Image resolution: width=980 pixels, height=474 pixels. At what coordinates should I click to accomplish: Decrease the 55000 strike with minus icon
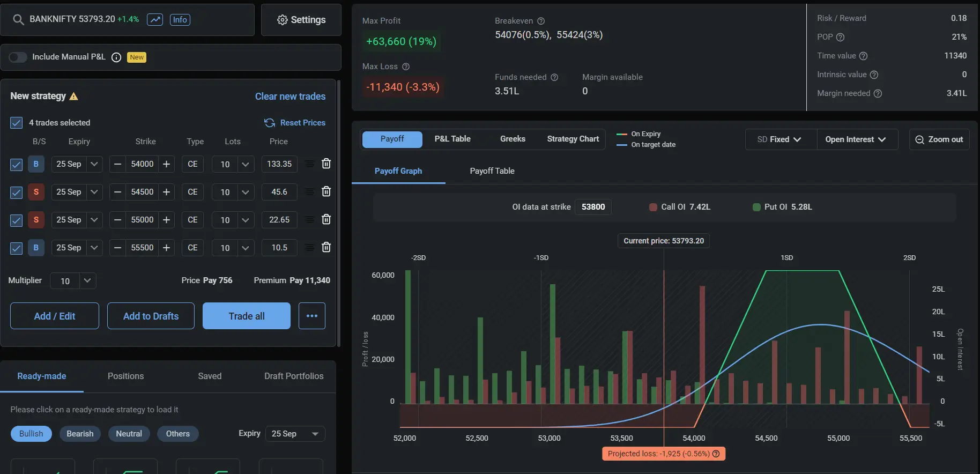pos(118,220)
